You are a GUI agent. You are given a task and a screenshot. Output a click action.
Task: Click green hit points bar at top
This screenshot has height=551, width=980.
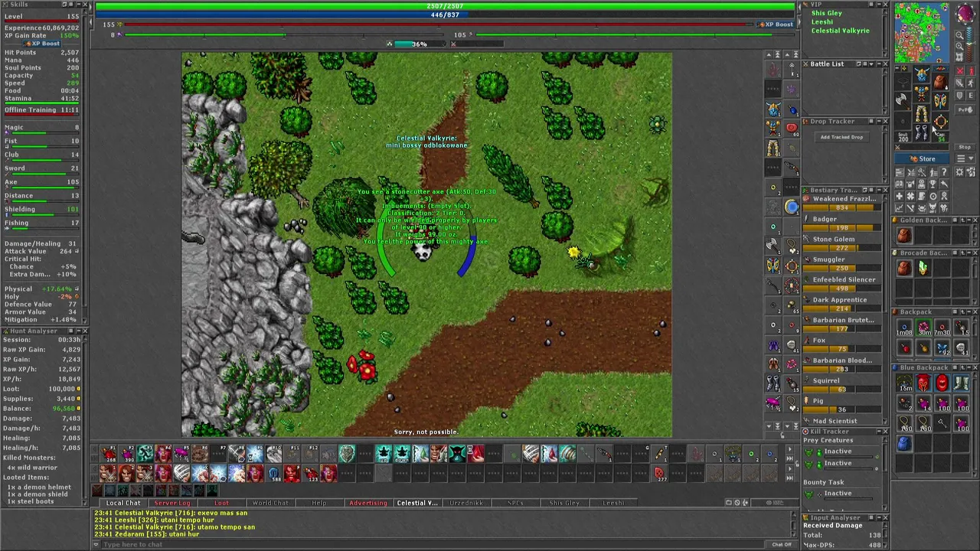click(x=445, y=6)
